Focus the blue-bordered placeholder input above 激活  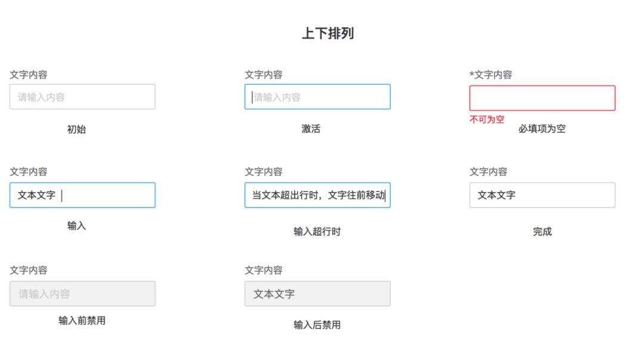(x=317, y=97)
